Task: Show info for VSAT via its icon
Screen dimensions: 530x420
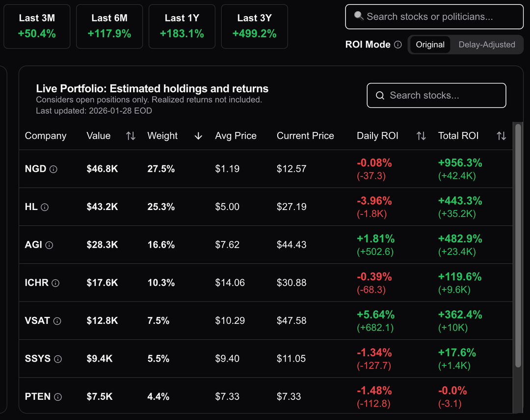Action: point(57,321)
